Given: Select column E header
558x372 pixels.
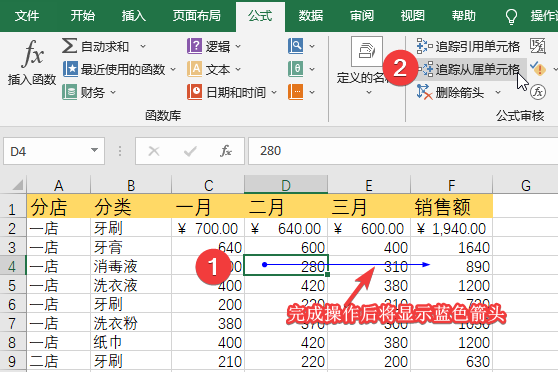Looking at the screenshot, I should (369, 185).
